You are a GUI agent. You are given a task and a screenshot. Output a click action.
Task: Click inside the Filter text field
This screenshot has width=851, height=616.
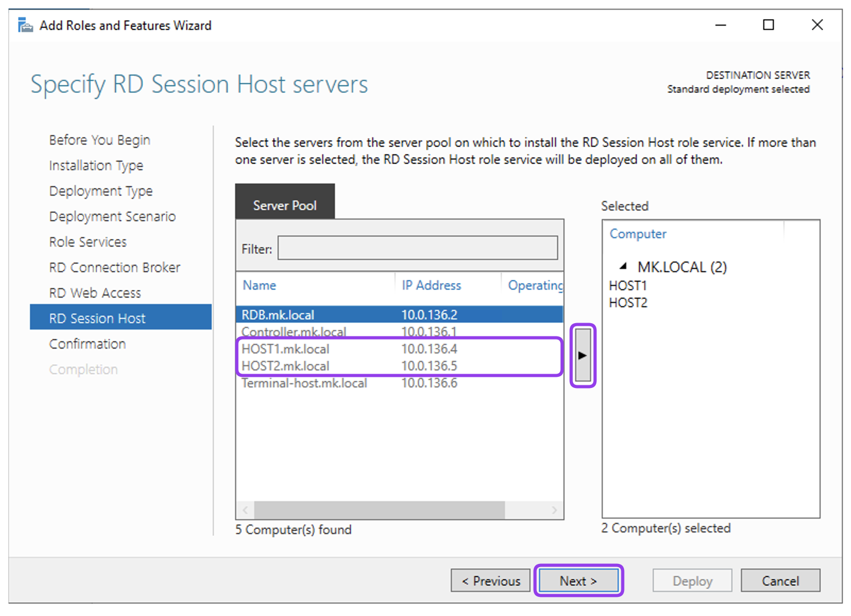(417, 248)
